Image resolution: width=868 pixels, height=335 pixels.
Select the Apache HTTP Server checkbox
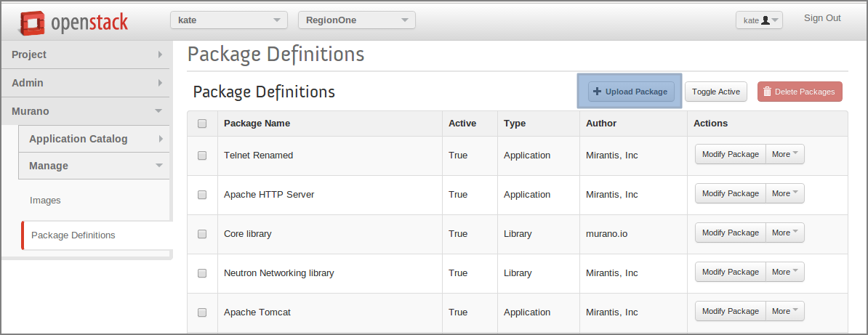pos(202,195)
